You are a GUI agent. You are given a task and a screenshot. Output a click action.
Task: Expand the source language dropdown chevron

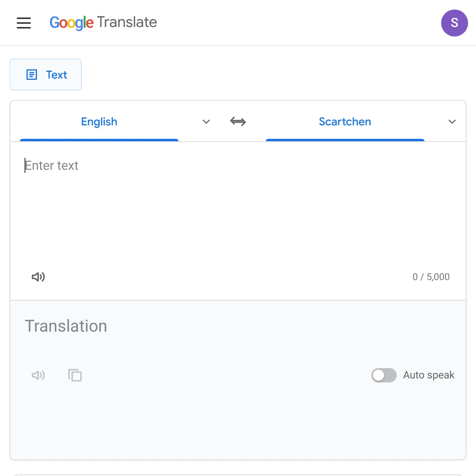206,121
